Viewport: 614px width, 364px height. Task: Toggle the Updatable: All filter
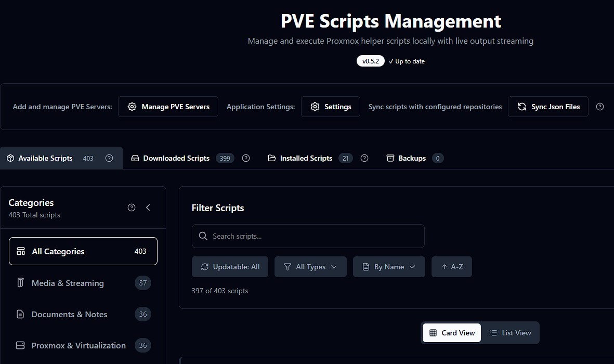pos(230,267)
